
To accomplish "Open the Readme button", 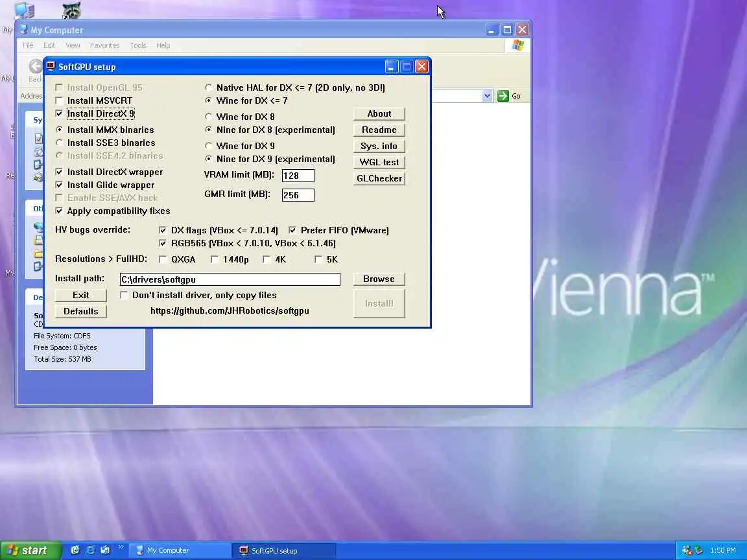I will pyautogui.click(x=379, y=130).
